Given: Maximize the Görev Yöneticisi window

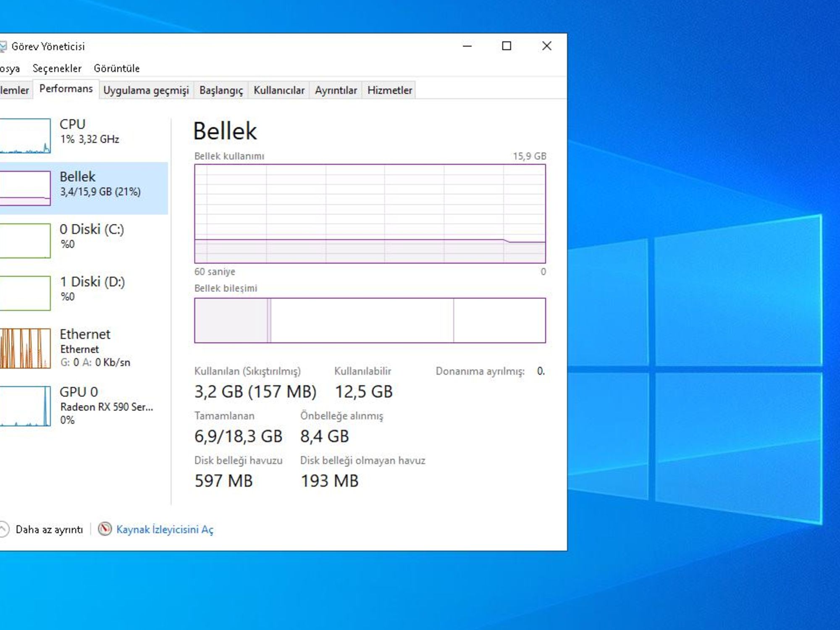Looking at the screenshot, I should [x=507, y=46].
